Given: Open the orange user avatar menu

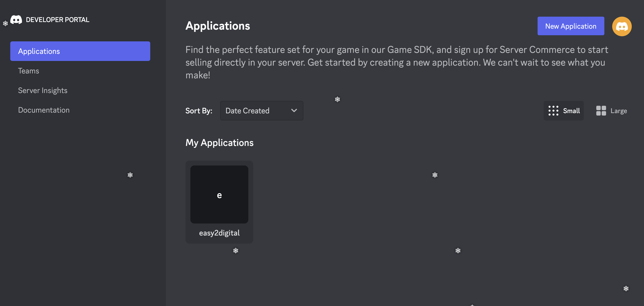Looking at the screenshot, I should click(x=621, y=26).
